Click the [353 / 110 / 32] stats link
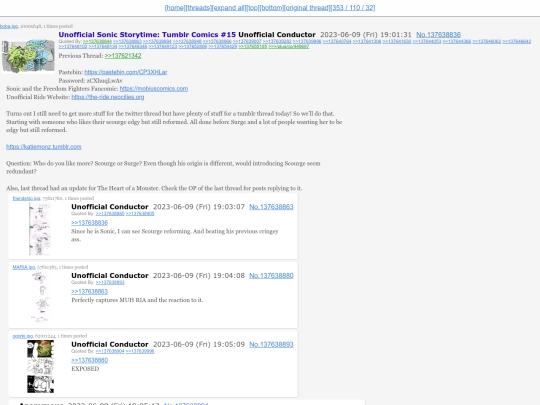The image size is (540, 405). [353, 8]
